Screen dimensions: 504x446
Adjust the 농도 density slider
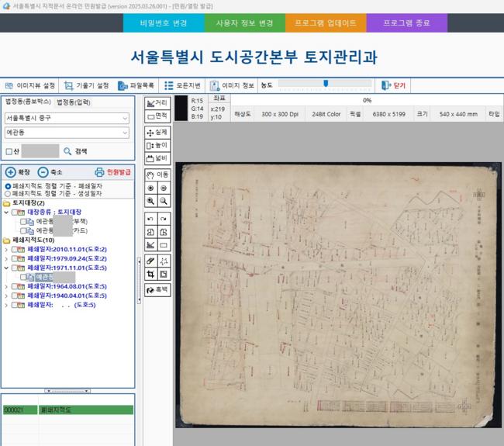coord(326,84)
